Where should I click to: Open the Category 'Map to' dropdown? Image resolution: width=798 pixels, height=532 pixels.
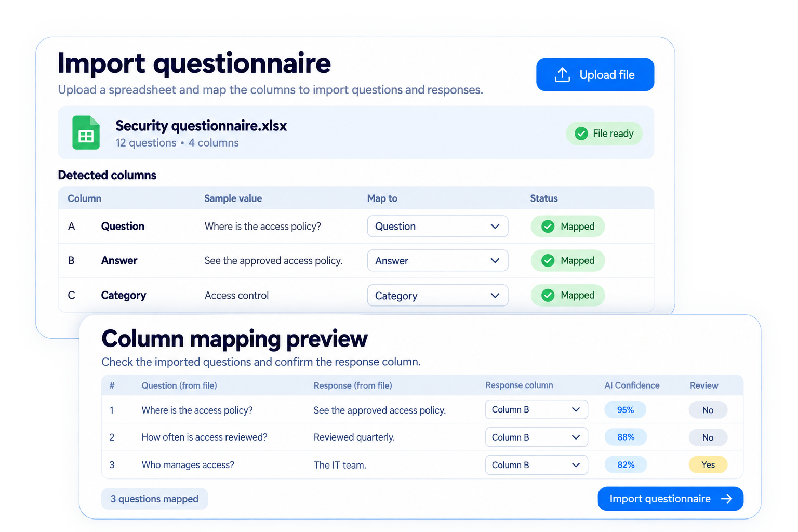[437, 296]
